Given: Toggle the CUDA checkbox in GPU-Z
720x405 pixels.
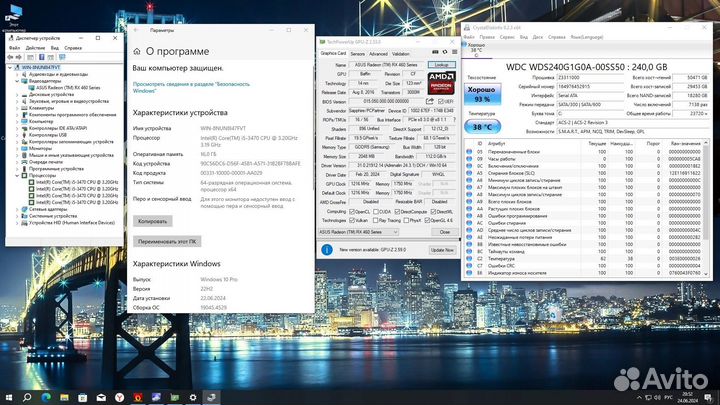Looking at the screenshot, I should coord(376,212).
